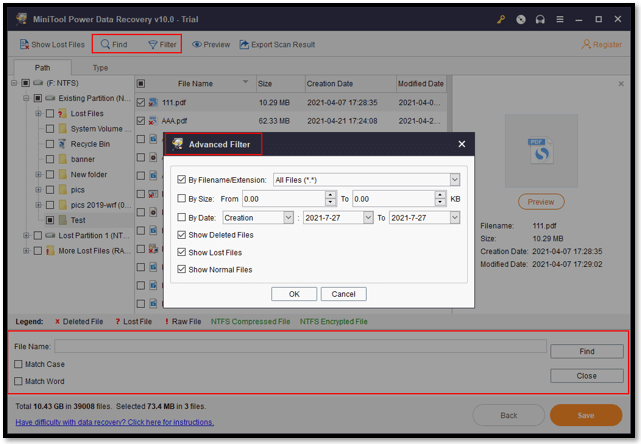
Task: Enable Match Word option
Action: click(x=18, y=381)
